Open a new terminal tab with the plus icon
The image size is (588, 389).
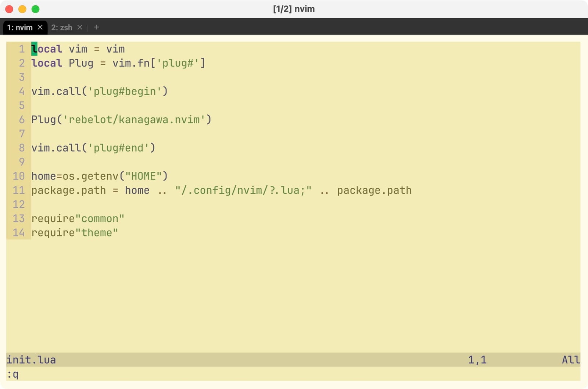click(96, 27)
